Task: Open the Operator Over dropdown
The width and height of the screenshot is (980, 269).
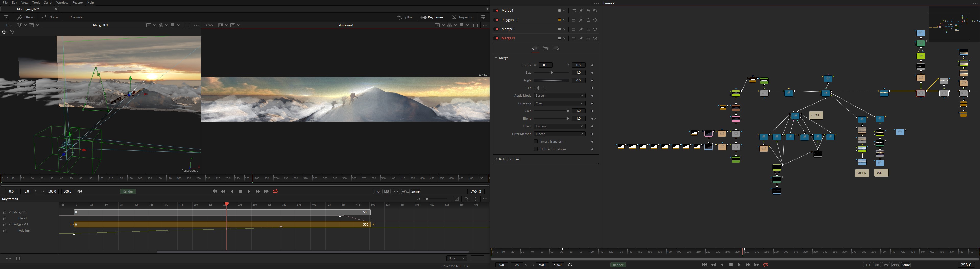Action: point(560,103)
